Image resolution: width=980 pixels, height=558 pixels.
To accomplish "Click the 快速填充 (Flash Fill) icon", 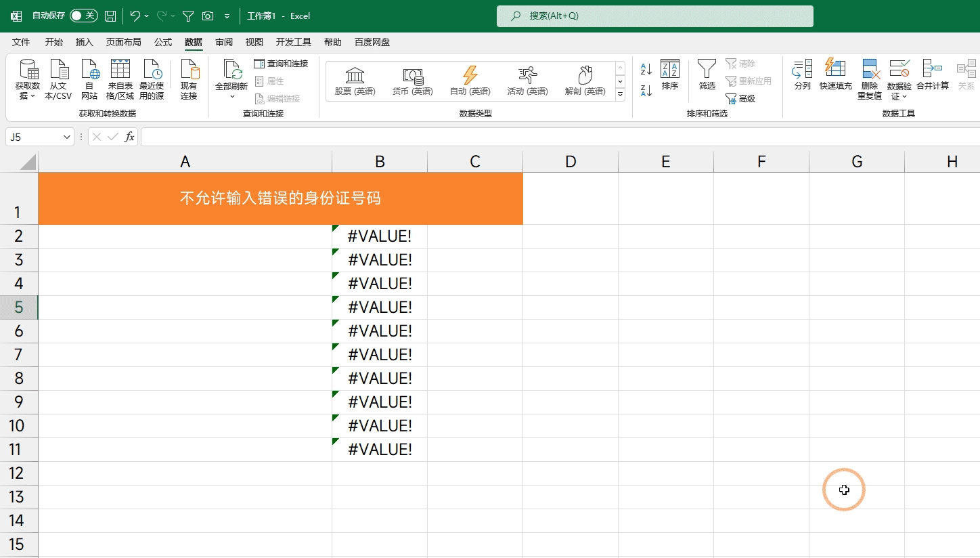I will pyautogui.click(x=835, y=74).
